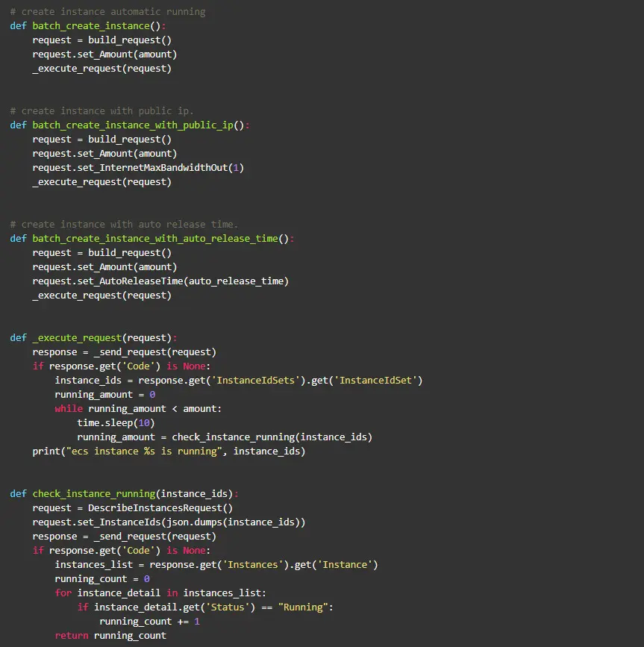The width and height of the screenshot is (644, 647).
Task: Click the string 'InstanceIdSet' at line end
Action: click(375, 381)
